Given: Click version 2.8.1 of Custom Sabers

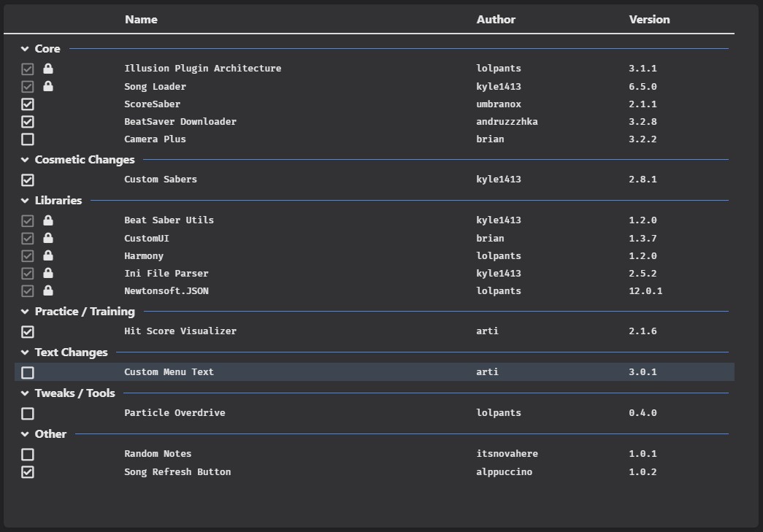Looking at the screenshot, I should click(x=643, y=179).
